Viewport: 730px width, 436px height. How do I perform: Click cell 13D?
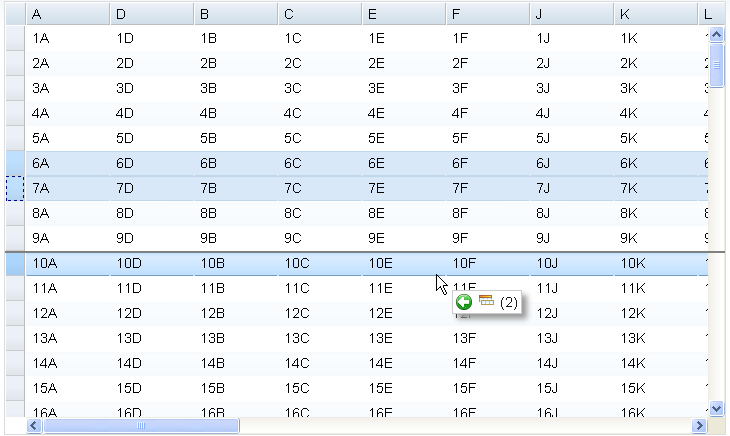[152, 338]
